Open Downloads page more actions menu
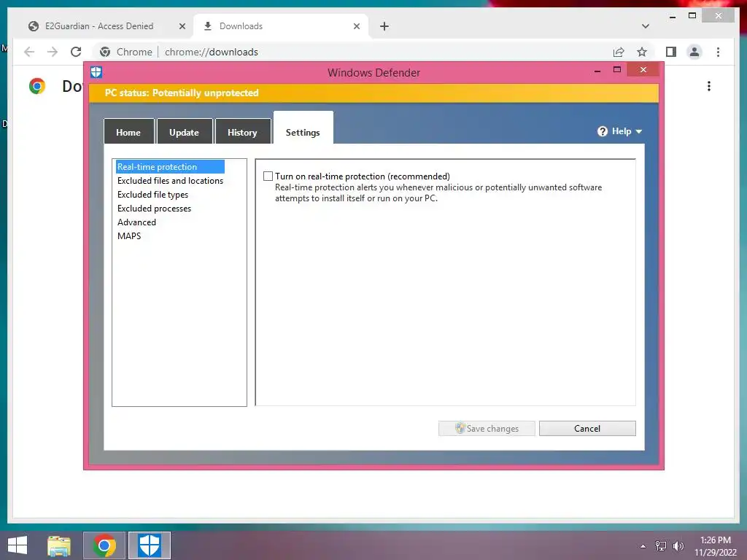Screen dimensions: 747x560 pos(709,86)
